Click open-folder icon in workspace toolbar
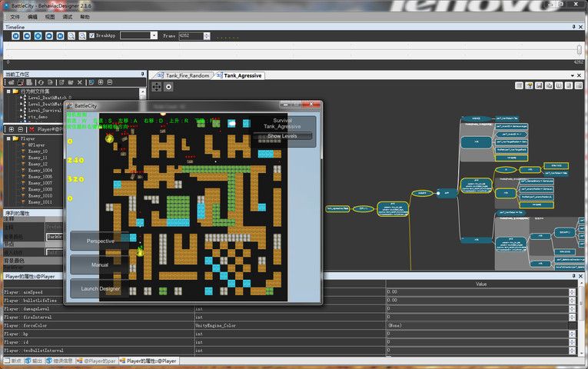The height and width of the screenshot is (369, 588). (x=11, y=82)
